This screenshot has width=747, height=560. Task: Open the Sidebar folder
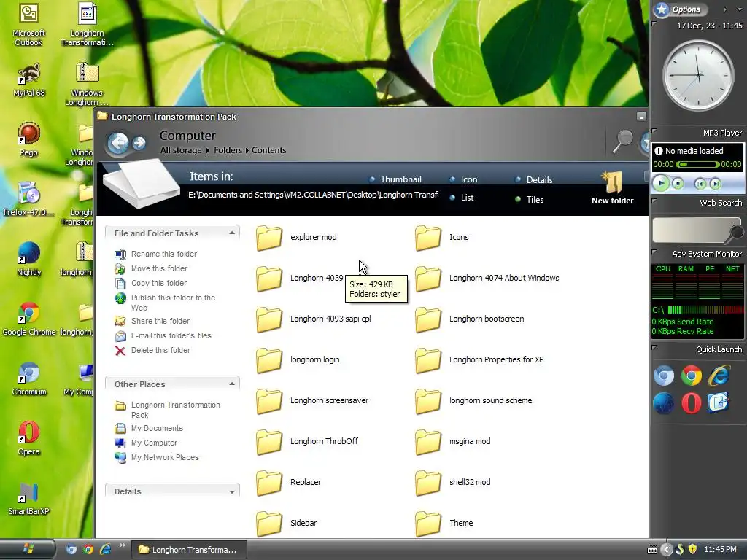[x=286, y=524]
